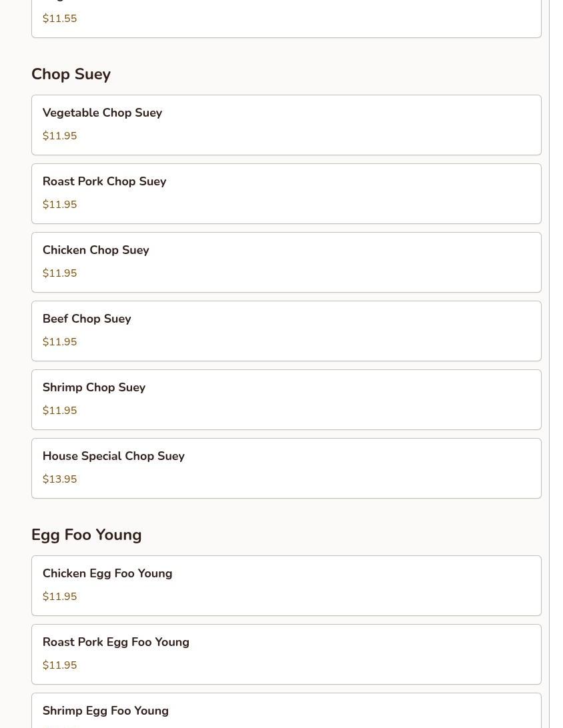Click the $13.95 House Special price
This screenshot has width=563, height=728.
point(59,479)
